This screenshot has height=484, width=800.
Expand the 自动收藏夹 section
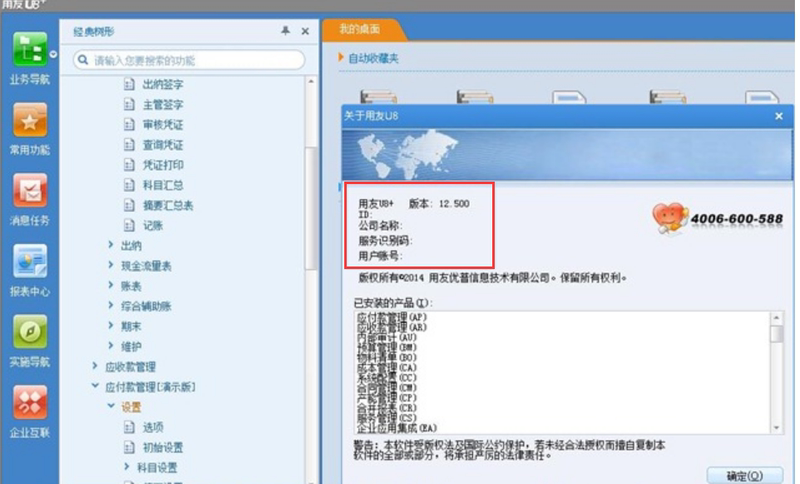341,58
